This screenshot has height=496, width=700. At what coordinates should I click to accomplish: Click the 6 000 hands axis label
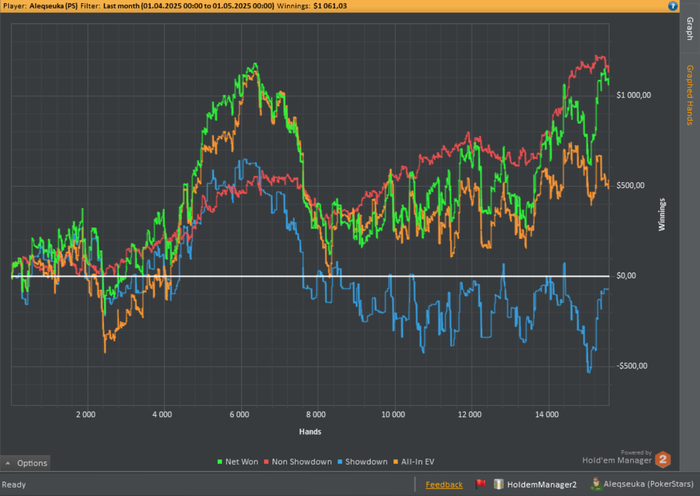click(x=239, y=415)
